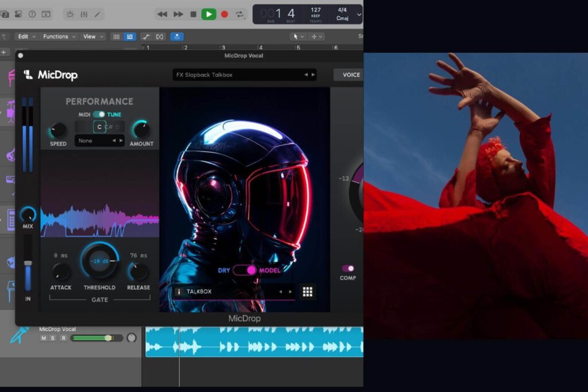Screen dimensions: 588x392
Task: Open the Inspector icon in control bar
Action: pos(18,14)
